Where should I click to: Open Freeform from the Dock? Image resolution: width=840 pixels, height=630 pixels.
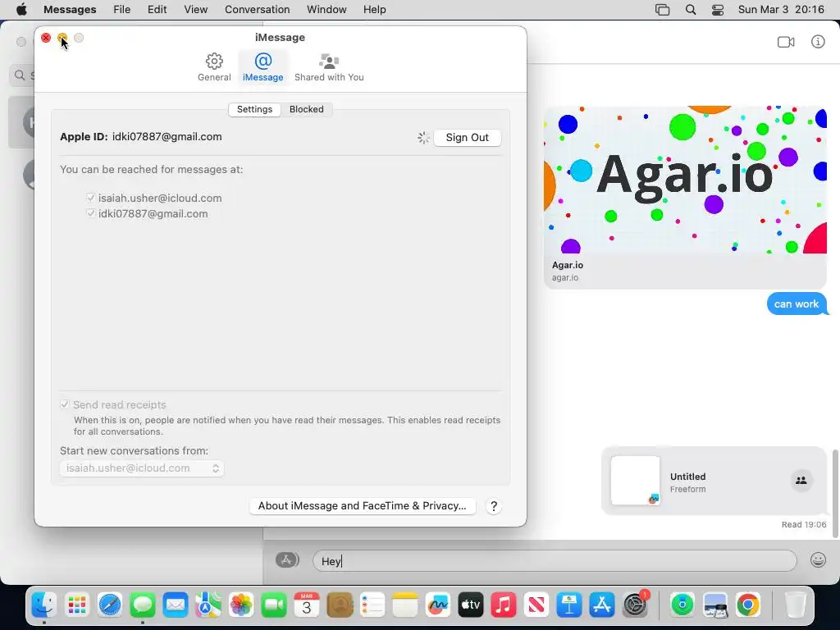coord(438,605)
